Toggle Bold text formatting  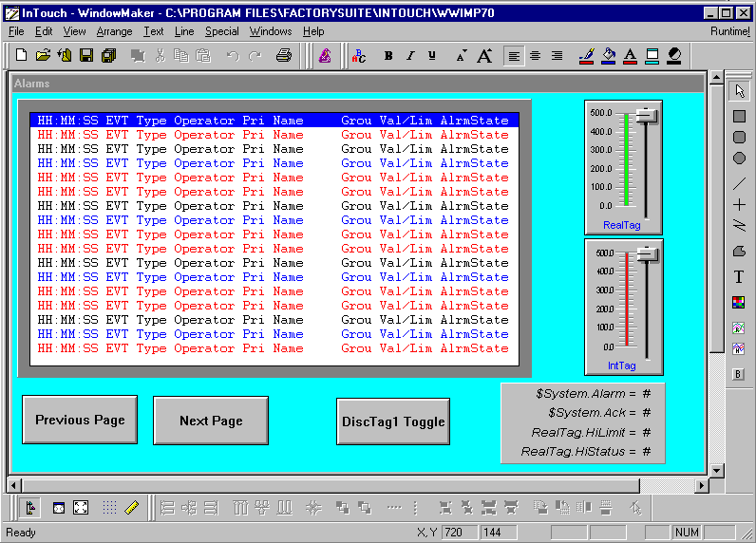[388, 56]
